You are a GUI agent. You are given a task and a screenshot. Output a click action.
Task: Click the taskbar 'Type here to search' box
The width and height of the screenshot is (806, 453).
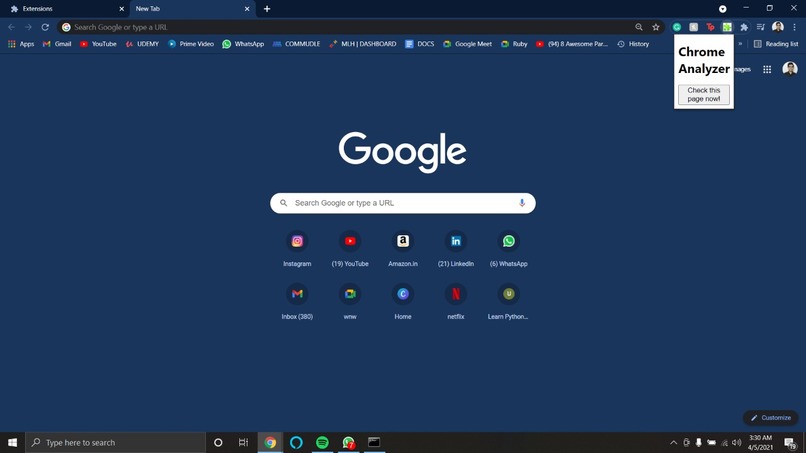click(115, 442)
